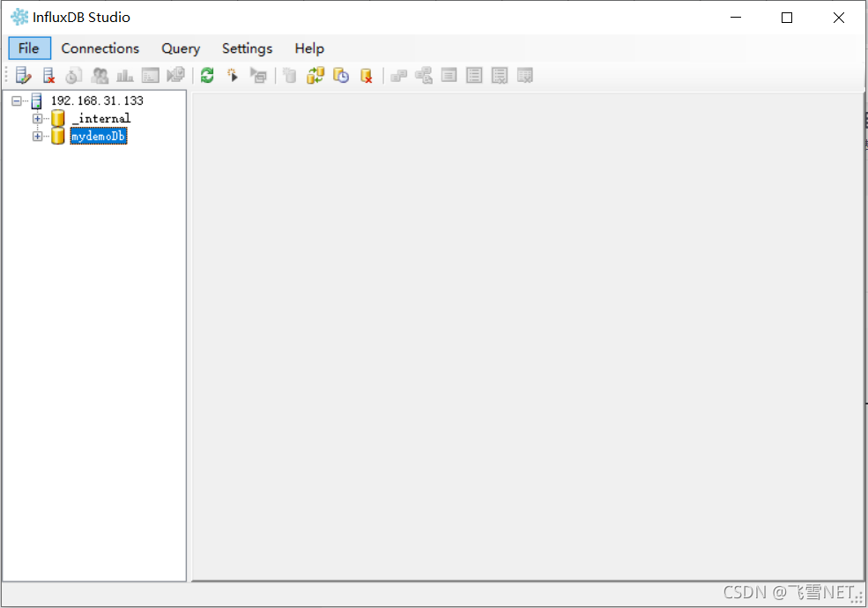Click the grayed run-all-queries icon
868x608 pixels.
coord(258,75)
